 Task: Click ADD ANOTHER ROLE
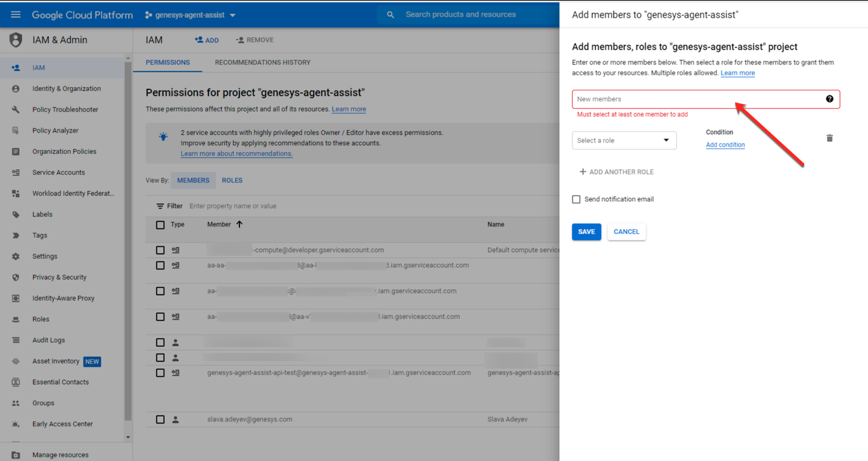point(617,172)
